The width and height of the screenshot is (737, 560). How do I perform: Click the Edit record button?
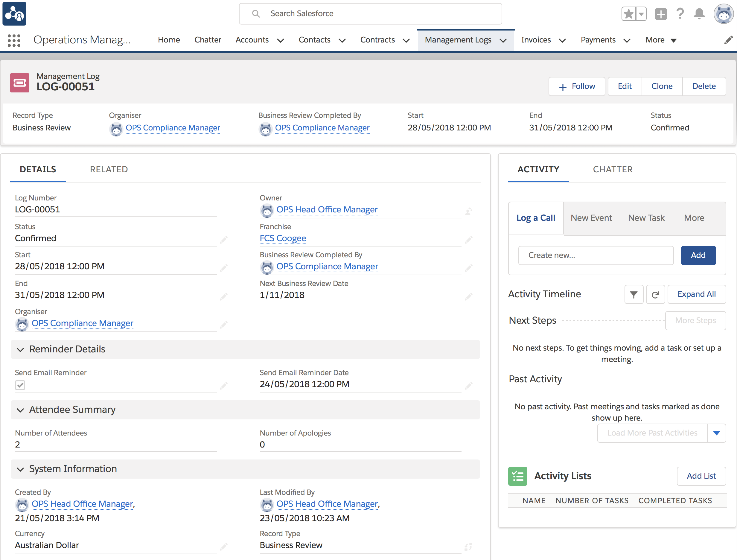(625, 86)
